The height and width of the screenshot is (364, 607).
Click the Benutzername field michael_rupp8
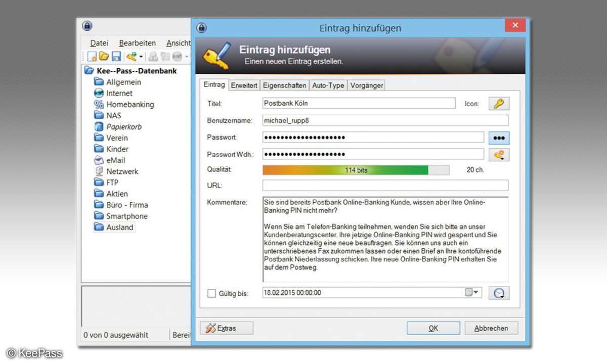pyautogui.click(x=385, y=120)
